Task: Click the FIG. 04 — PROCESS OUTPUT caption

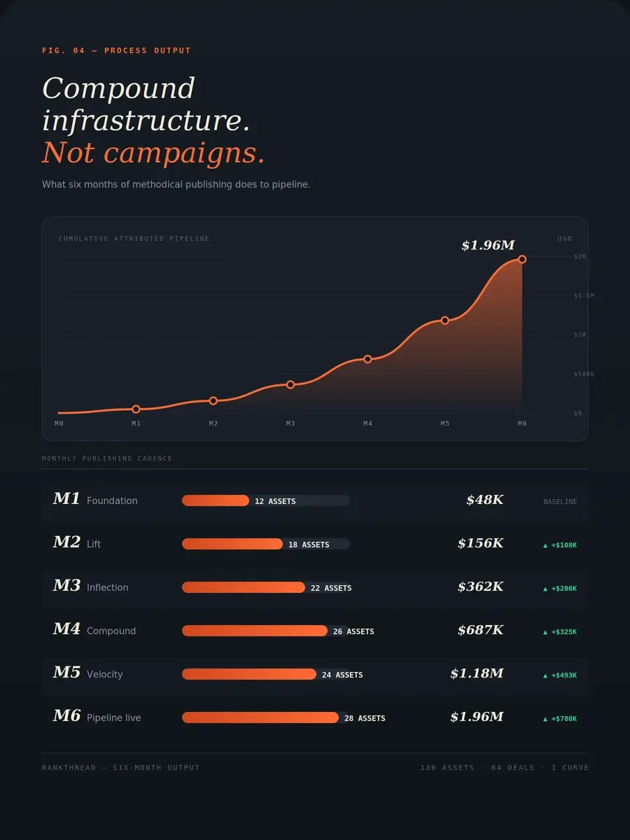Action: coord(116,50)
